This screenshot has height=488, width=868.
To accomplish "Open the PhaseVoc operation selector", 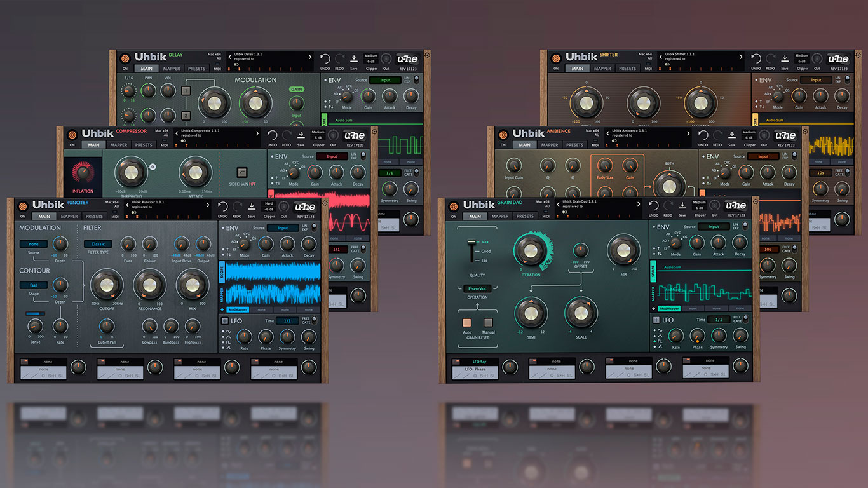I will coord(477,288).
